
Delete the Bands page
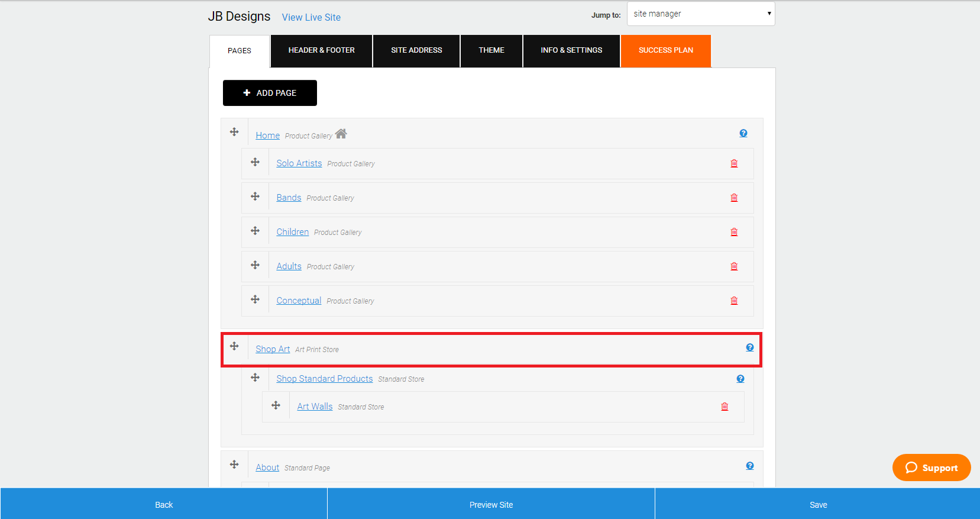(734, 198)
